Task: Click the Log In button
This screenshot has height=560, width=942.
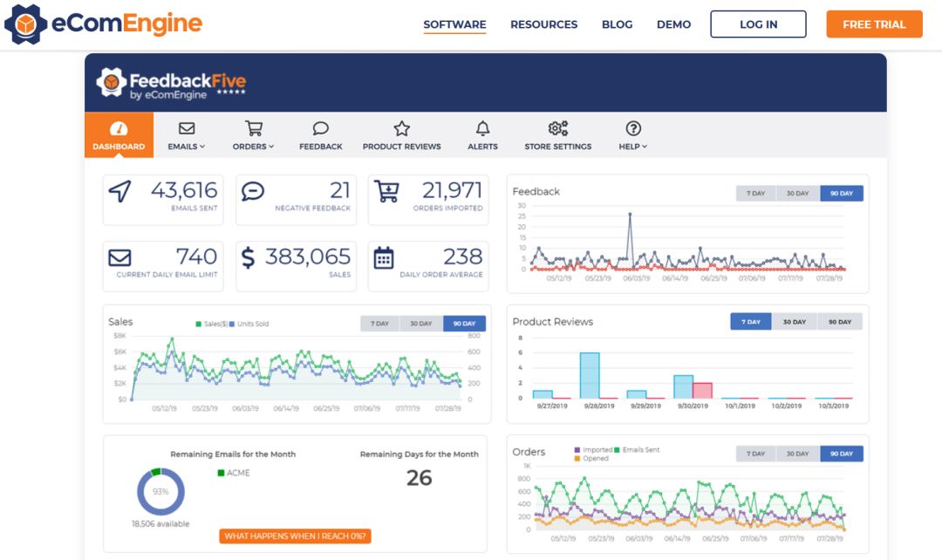Action: coord(758,24)
